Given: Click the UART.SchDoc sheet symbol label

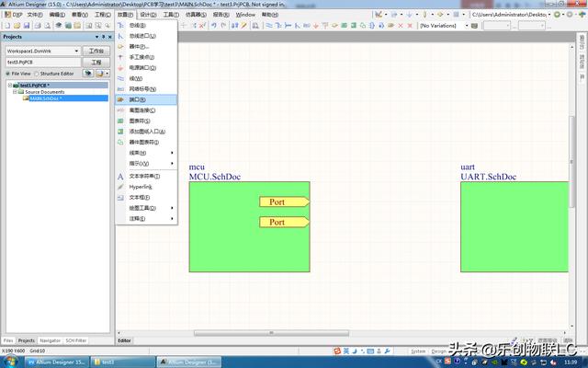Looking at the screenshot, I should click(x=488, y=177).
